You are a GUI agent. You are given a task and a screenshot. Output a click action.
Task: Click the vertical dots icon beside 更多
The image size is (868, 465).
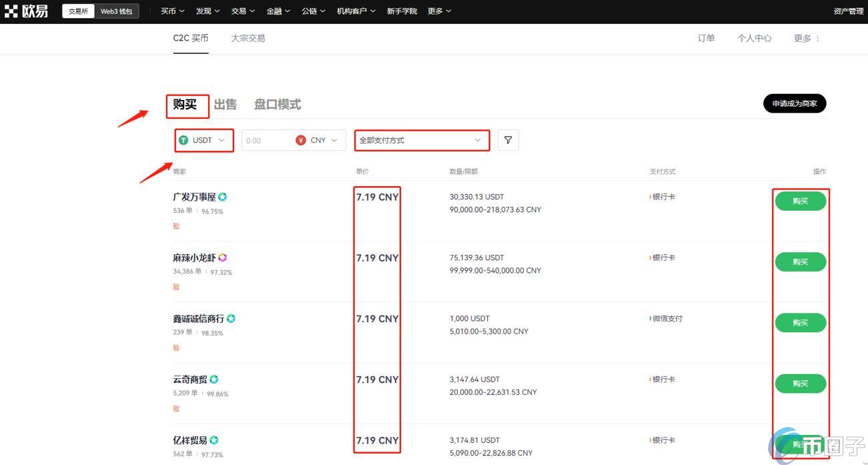(x=819, y=38)
